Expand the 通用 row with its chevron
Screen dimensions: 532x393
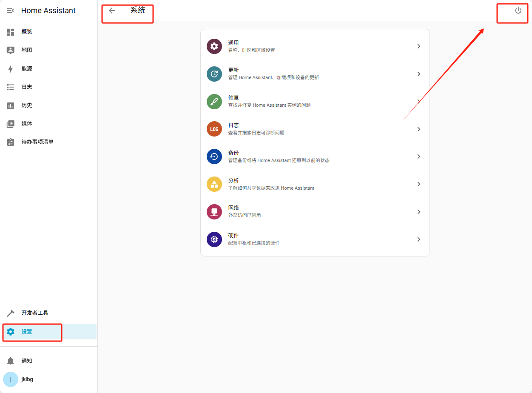coord(419,46)
